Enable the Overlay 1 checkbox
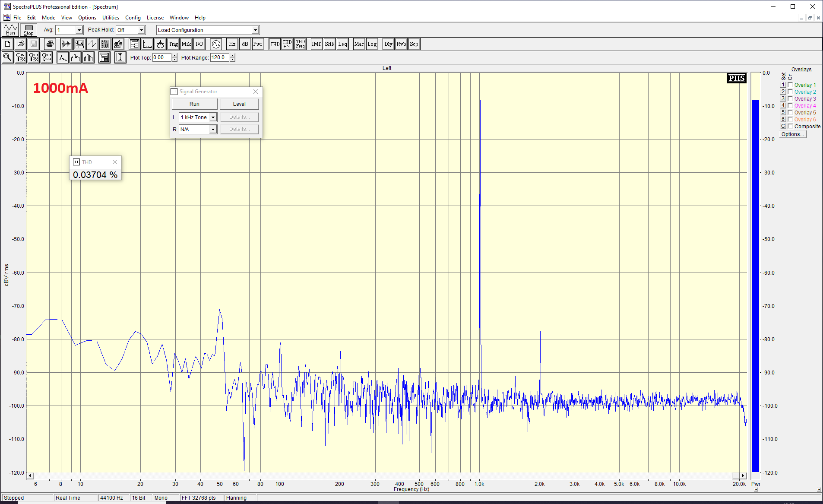The width and height of the screenshot is (823, 504). coord(790,85)
